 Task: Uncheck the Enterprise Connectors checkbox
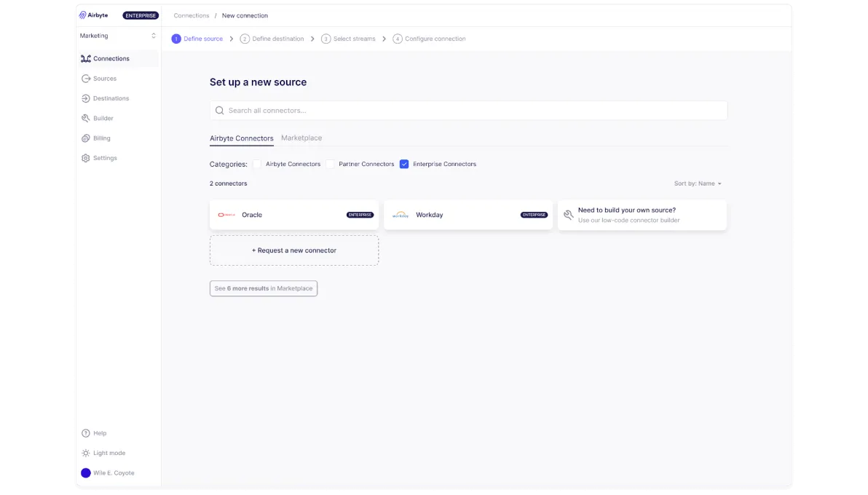coord(404,165)
